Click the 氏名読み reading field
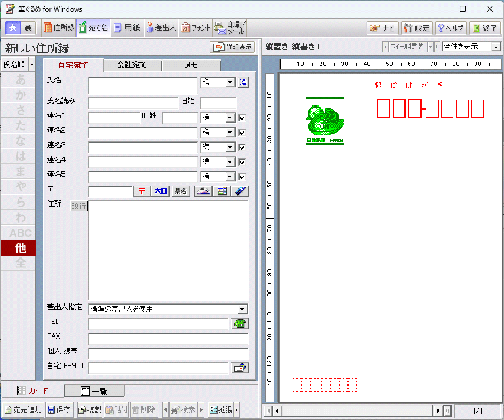 134,103
